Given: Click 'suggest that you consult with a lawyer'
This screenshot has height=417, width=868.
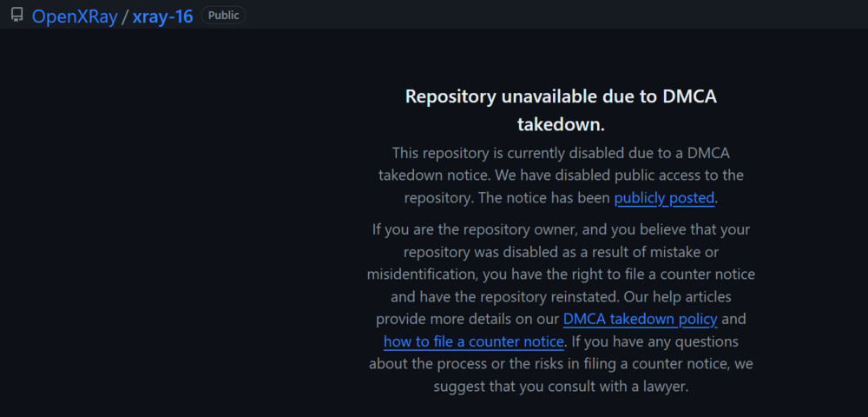Looking at the screenshot, I should pyautogui.click(x=561, y=387).
